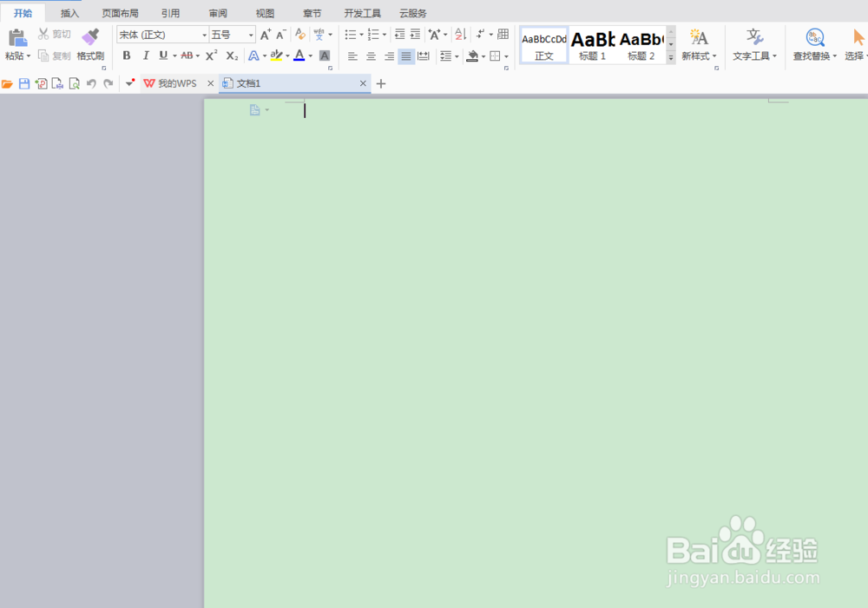
Task: Click the Format Painter brush icon
Action: click(90, 37)
